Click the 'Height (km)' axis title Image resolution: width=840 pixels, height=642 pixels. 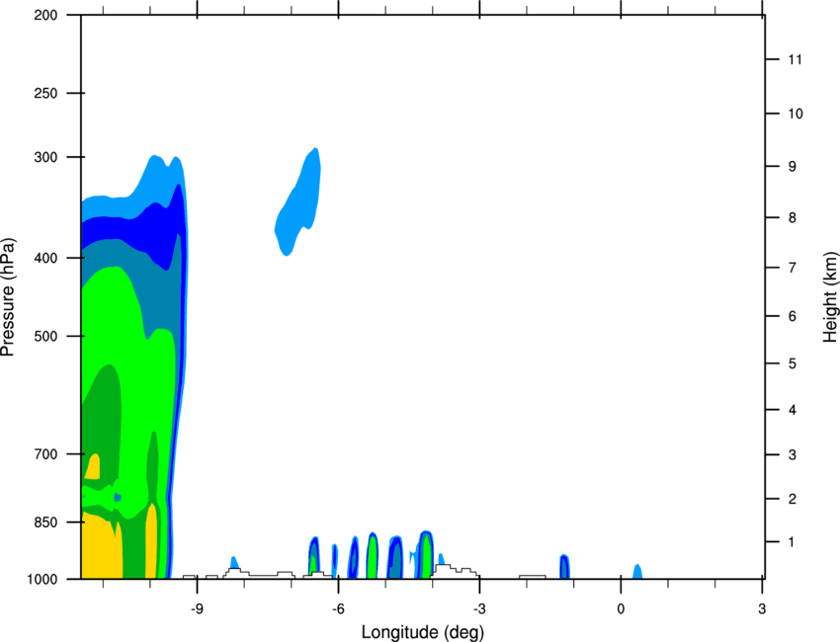(x=830, y=297)
